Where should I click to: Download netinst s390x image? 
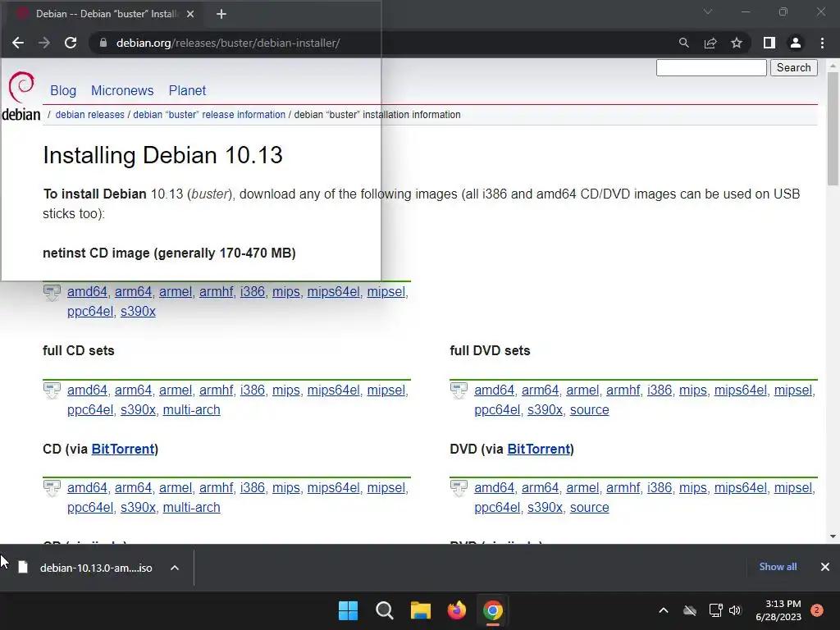138,311
